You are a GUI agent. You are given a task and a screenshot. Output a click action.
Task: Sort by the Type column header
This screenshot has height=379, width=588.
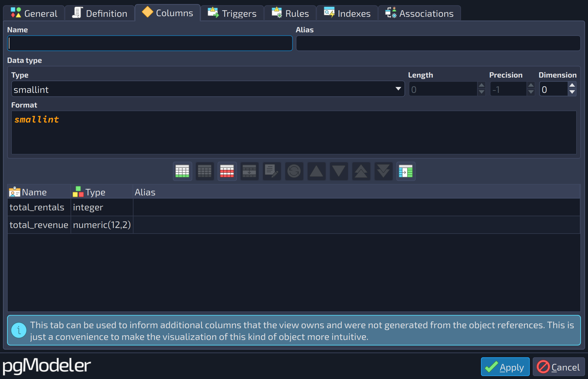pos(102,192)
